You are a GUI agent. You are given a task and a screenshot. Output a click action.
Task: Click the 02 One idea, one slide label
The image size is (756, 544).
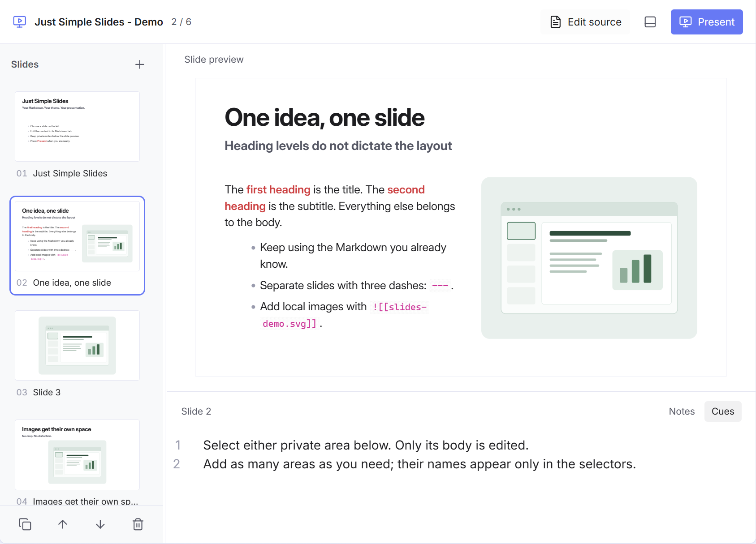click(x=64, y=283)
